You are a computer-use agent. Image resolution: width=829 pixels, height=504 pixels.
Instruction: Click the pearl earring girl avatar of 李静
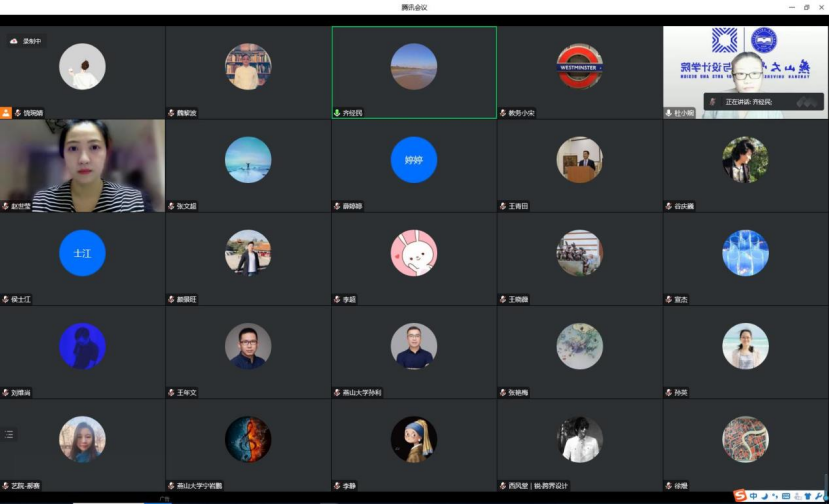pos(413,439)
